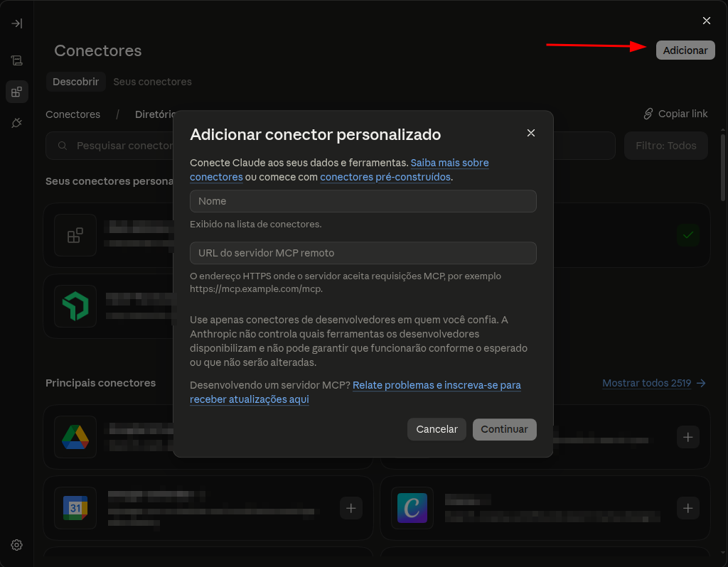Screen dimensions: 728x567
Task: Add the Canva connector with plus
Action: 687,508
